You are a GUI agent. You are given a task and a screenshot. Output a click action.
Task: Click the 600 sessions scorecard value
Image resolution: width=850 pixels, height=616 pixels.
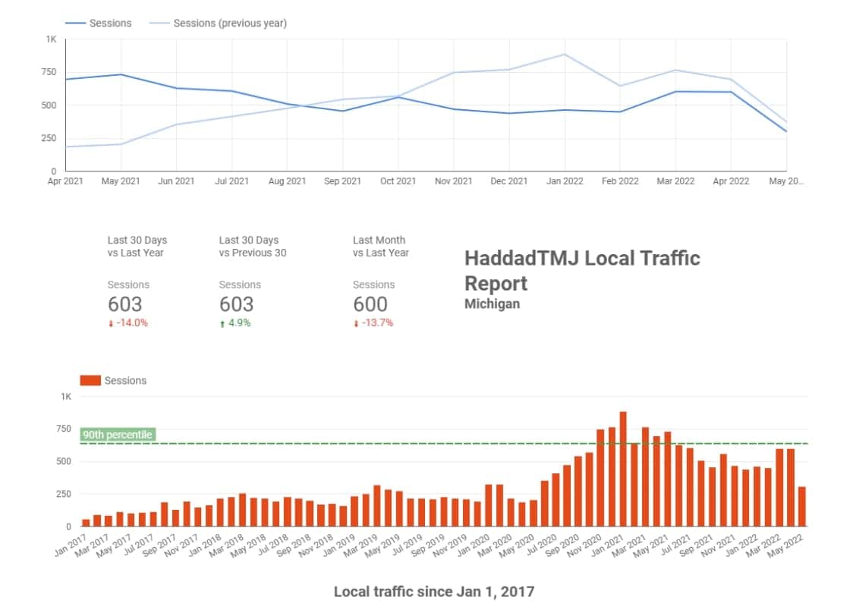370,304
